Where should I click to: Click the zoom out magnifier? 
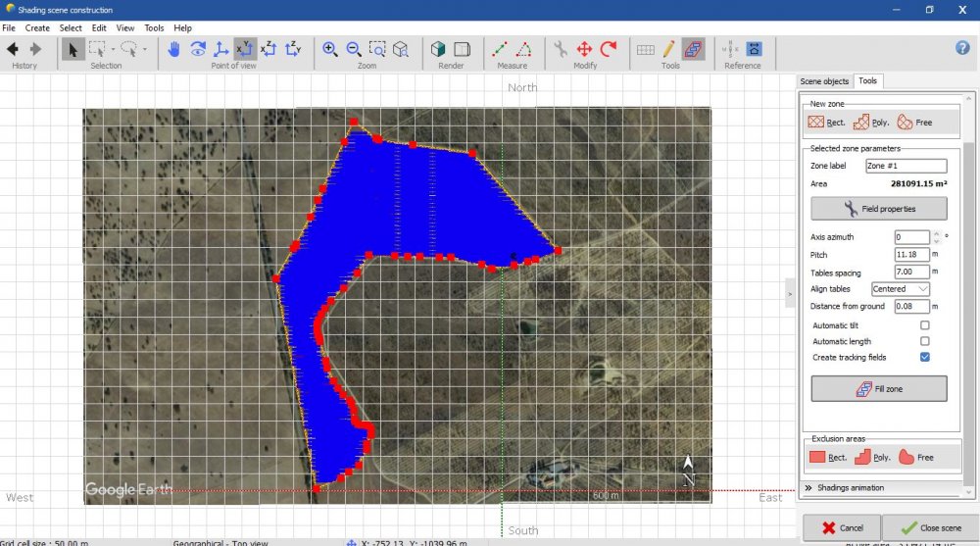[x=354, y=49]
